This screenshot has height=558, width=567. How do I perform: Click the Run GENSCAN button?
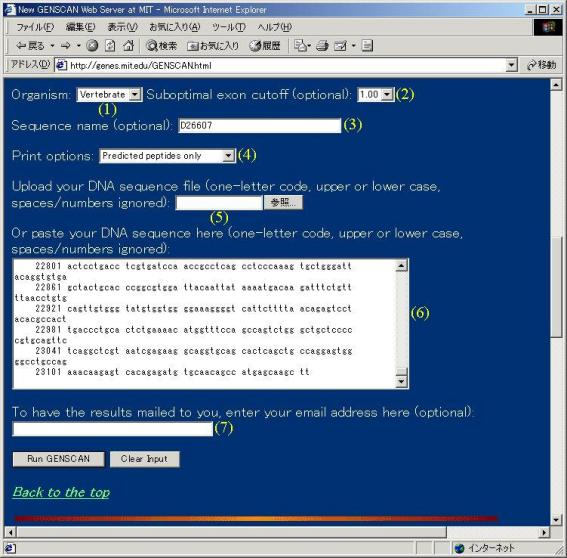(x=59, y=459)
